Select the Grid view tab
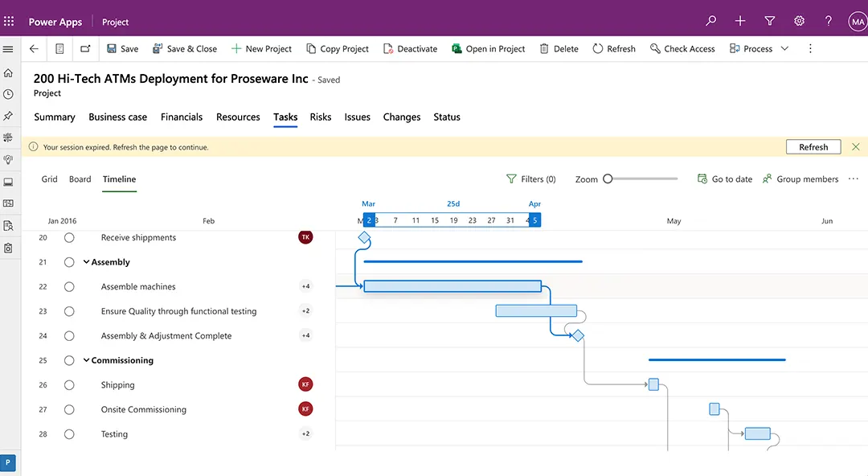Screen dimensions: 868x476 (50, 179)
